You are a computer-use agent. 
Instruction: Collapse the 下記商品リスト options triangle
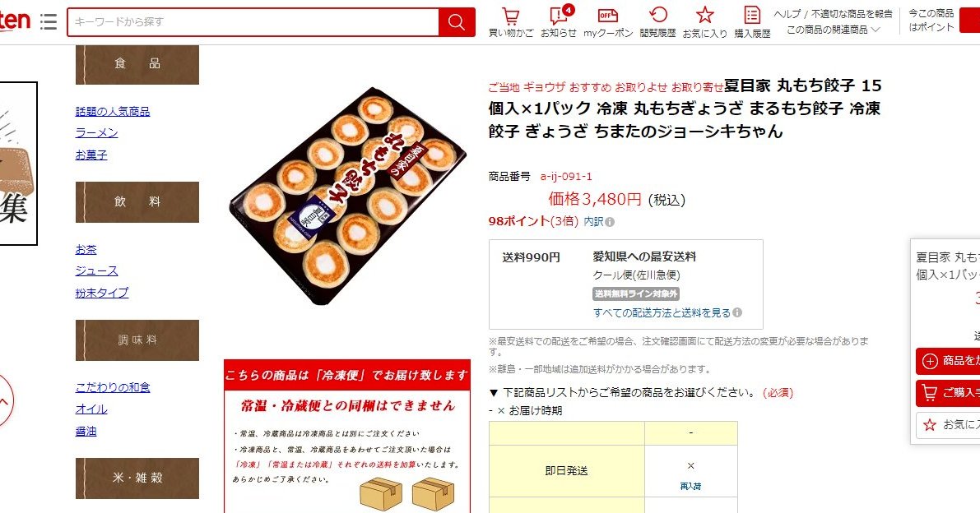click(x=493, y=392)
